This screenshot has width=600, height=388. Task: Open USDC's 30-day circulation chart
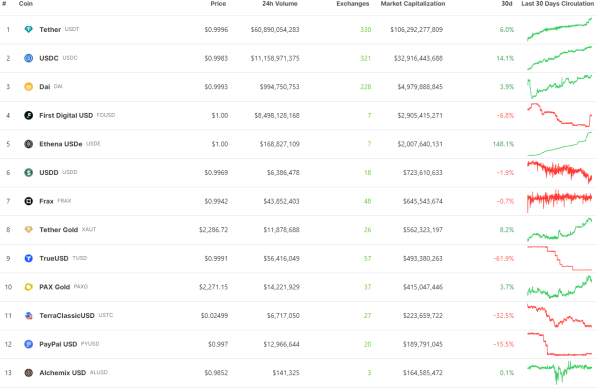pyautogui.click(x=559, y=58)
